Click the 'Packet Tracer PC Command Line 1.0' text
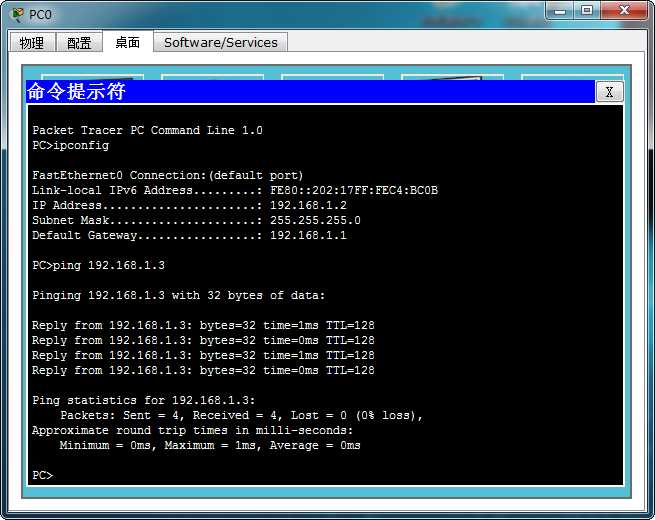Image resolution: width=655 pixels, height=520 pixels. [147, 130]
